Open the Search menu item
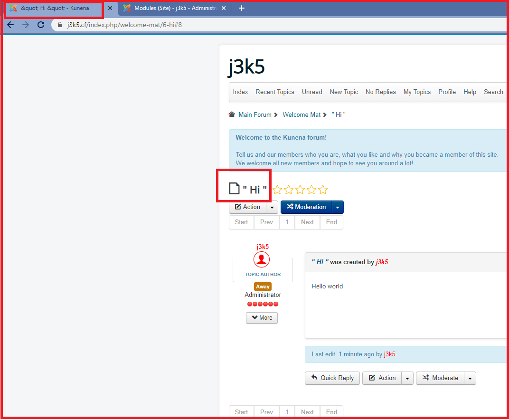The height and width of the screenshot is (420, 509). (493, 92)
